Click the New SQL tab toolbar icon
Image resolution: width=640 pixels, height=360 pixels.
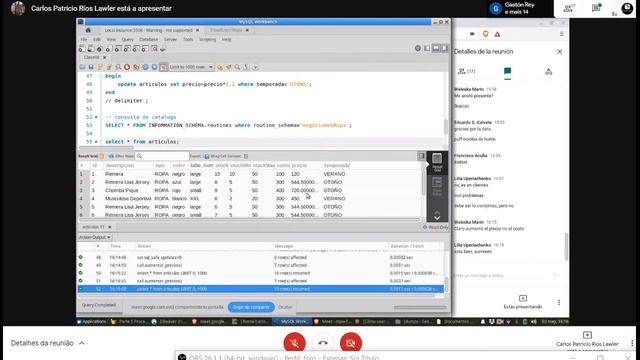tap(82, 49)
